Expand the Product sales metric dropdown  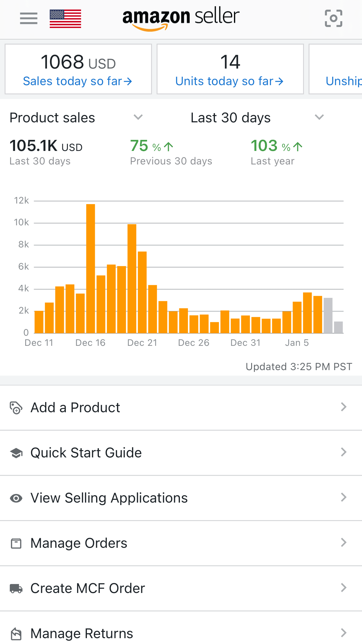pos(138,117)
